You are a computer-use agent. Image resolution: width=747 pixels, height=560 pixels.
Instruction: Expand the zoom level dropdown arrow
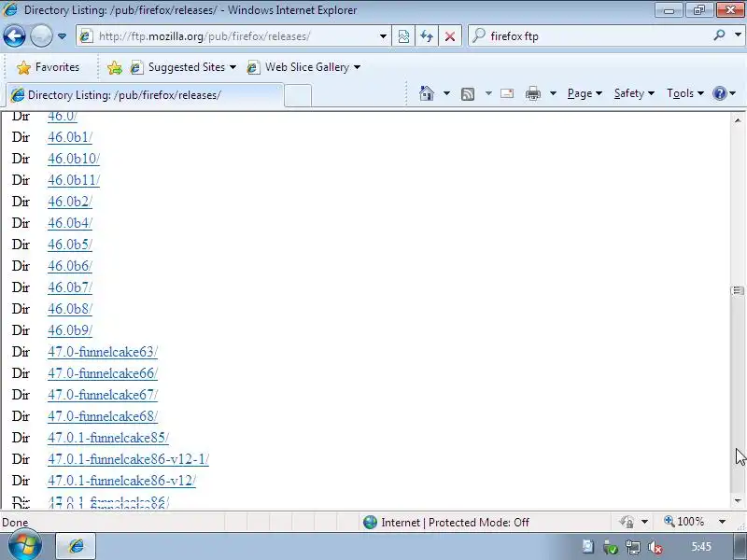click(x=722, y=522)
